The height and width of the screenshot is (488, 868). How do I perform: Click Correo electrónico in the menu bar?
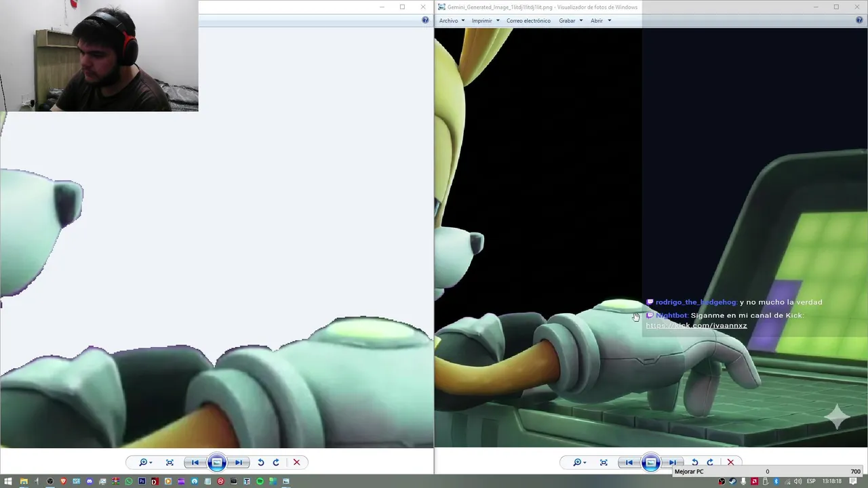click(528, 21)
